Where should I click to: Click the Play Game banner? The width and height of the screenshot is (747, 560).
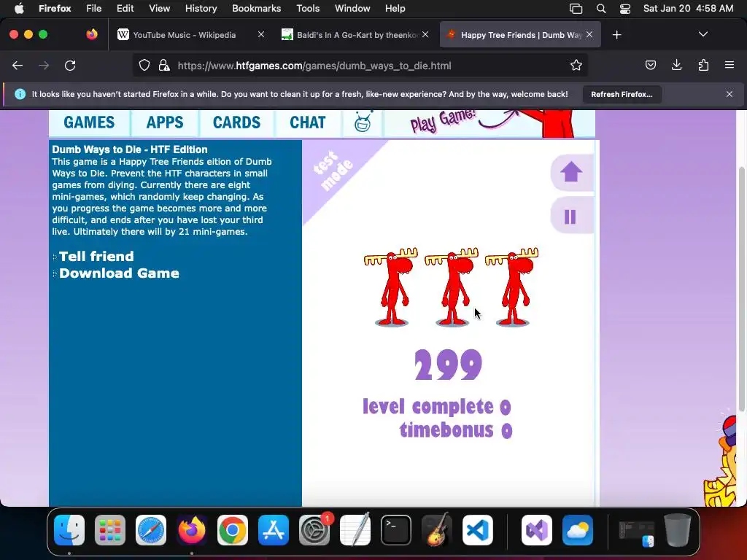click(x=491, y=122)
